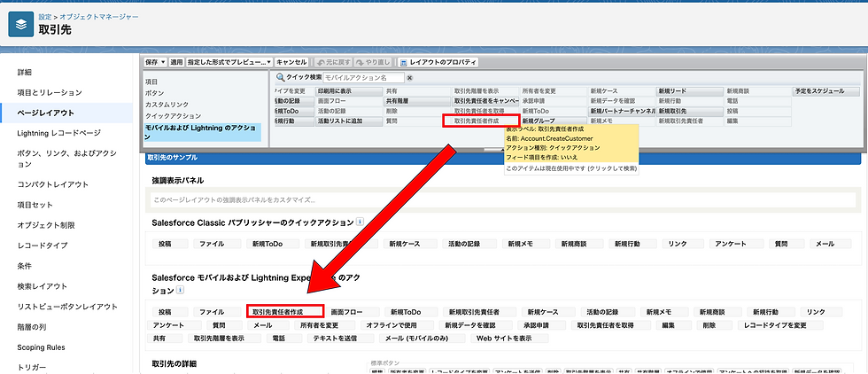This screenshot has width=868, height=374.
Task: Open リストビューボタンレイアウト in the sidebar
Action: pos(67,307)
